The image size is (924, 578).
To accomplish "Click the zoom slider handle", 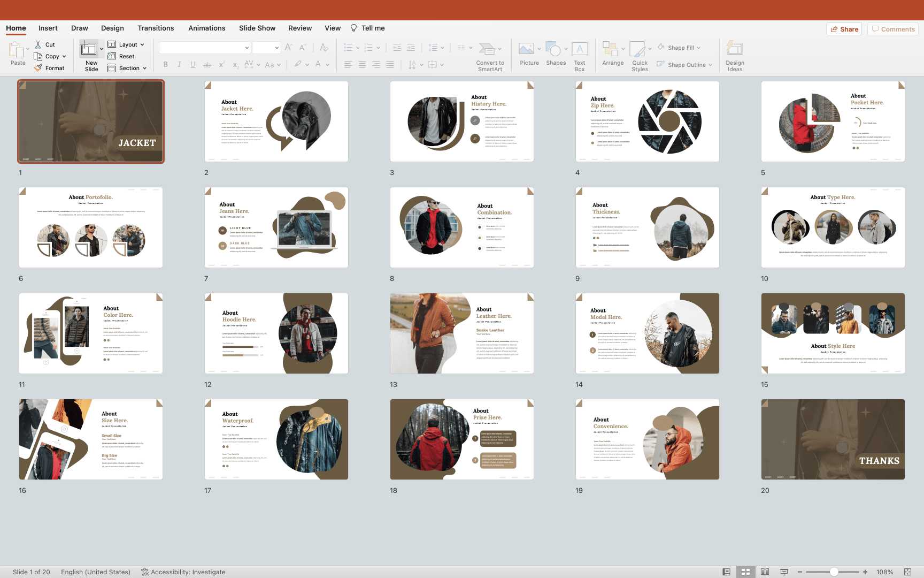I will click(x=834, y=572).
